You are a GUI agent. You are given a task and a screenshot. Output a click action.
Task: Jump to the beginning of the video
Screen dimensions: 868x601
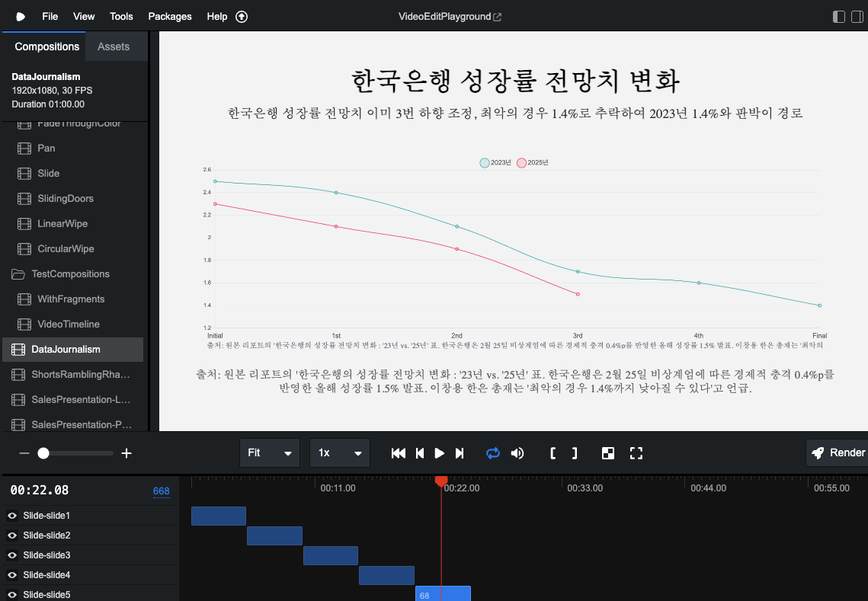[398, 453]
